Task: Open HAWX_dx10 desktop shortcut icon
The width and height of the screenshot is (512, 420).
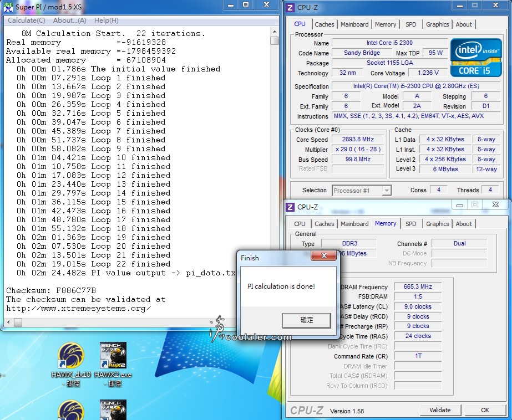Action: point(71,355)
